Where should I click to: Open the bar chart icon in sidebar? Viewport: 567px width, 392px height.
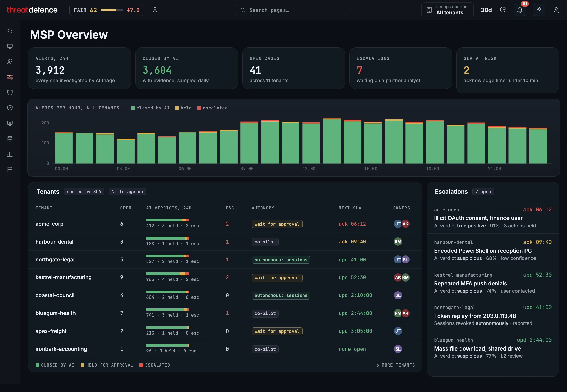tap(10, 154)
